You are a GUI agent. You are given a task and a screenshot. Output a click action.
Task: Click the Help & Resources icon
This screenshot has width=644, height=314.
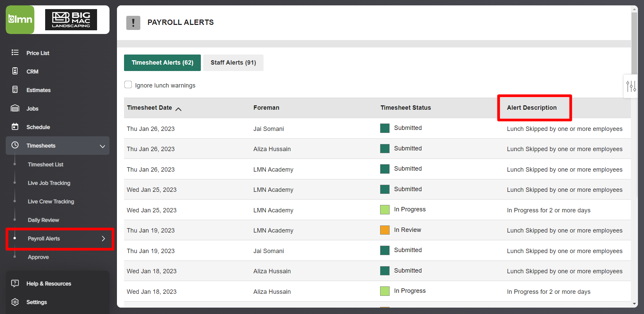click(x=15, y=283)
